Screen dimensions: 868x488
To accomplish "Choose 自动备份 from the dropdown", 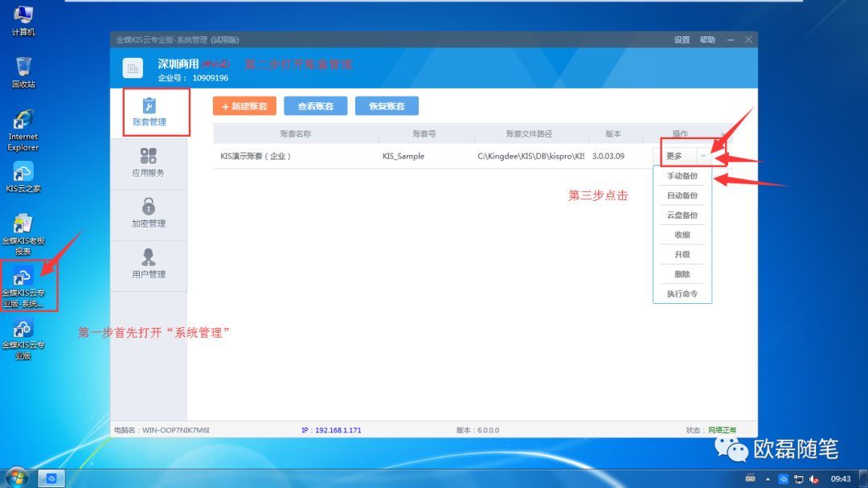I will 682,195.
